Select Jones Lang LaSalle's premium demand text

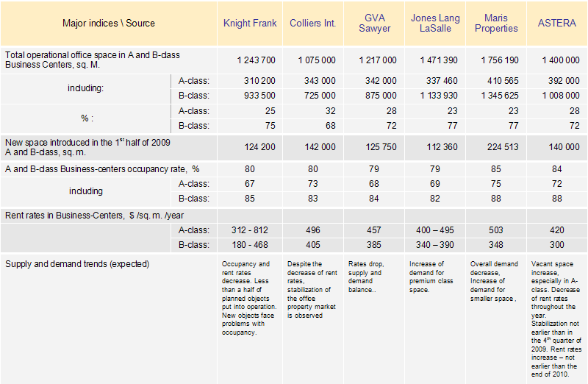[431, 277]
